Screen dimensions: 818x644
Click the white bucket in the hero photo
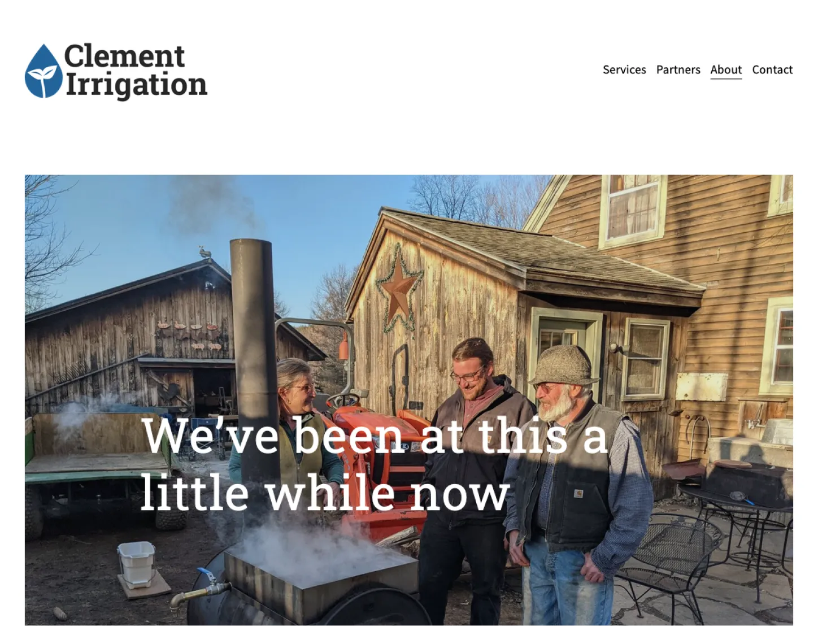pos(136,564)
